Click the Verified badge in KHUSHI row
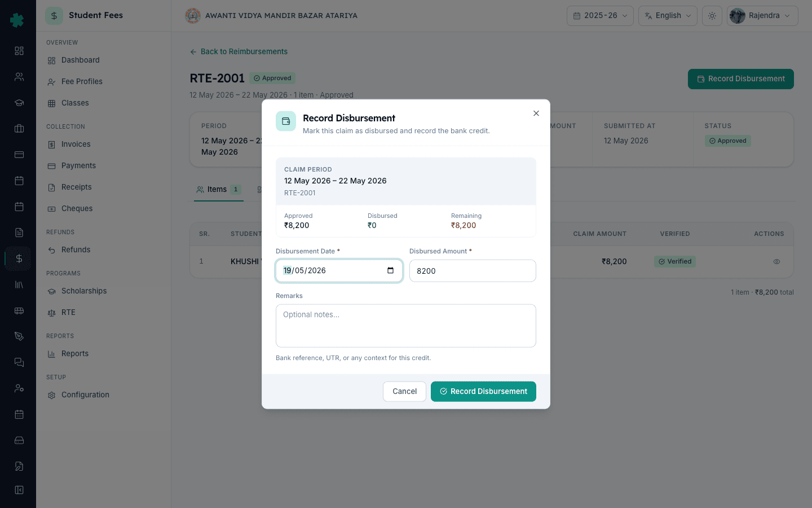The height and width of the screenshot is (508, 812). 674,261
